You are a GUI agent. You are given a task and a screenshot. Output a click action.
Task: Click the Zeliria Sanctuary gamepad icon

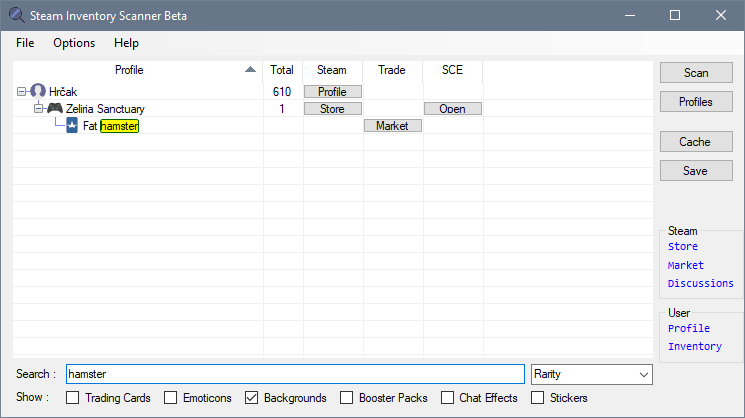coord(55,108)
